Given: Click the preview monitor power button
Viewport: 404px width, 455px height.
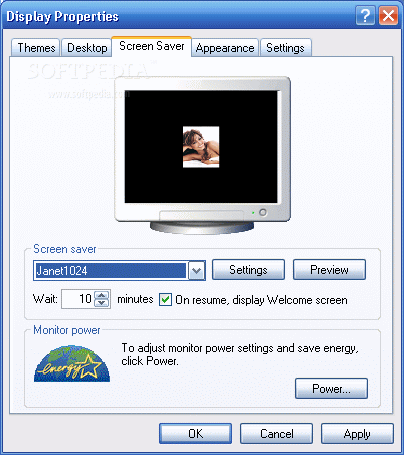Looking at the screenshot, I should [263, 212].
